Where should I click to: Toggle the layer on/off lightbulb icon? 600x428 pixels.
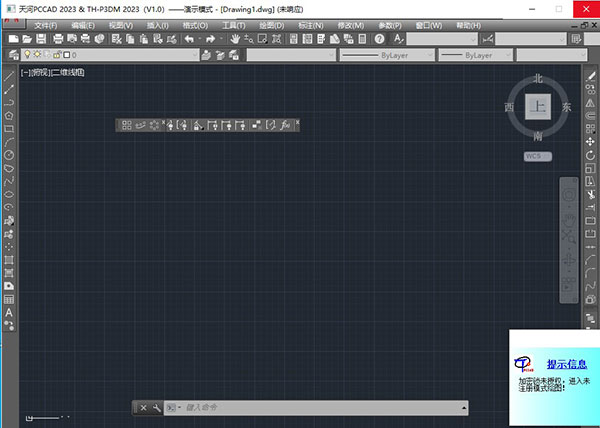(28, 56)
